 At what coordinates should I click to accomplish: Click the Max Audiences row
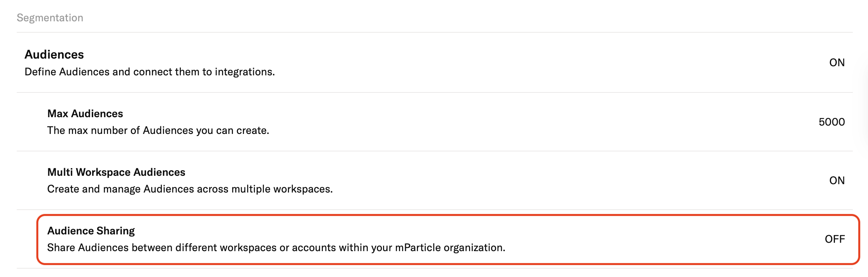434,122
